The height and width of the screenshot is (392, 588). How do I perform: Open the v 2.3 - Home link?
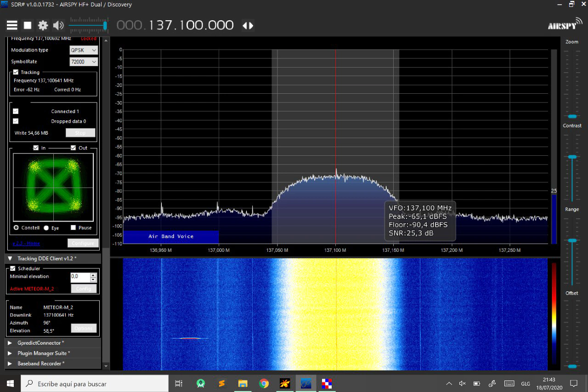point(26,244)
